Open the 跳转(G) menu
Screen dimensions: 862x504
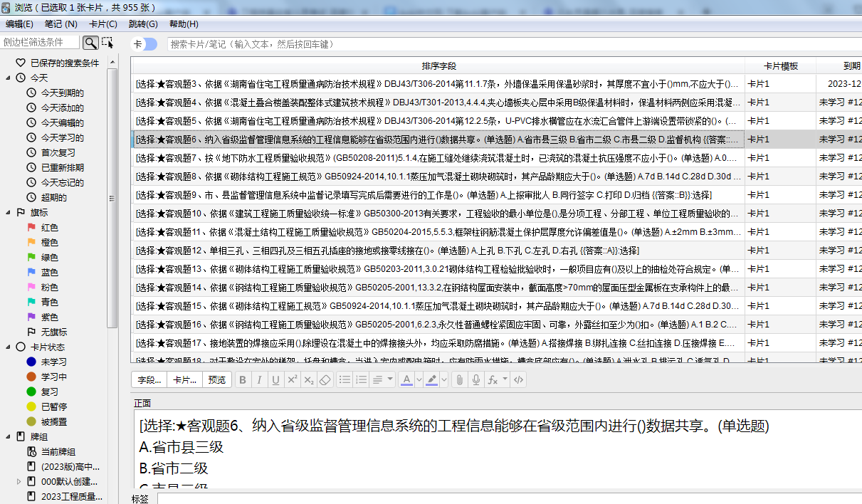(143, 24)
